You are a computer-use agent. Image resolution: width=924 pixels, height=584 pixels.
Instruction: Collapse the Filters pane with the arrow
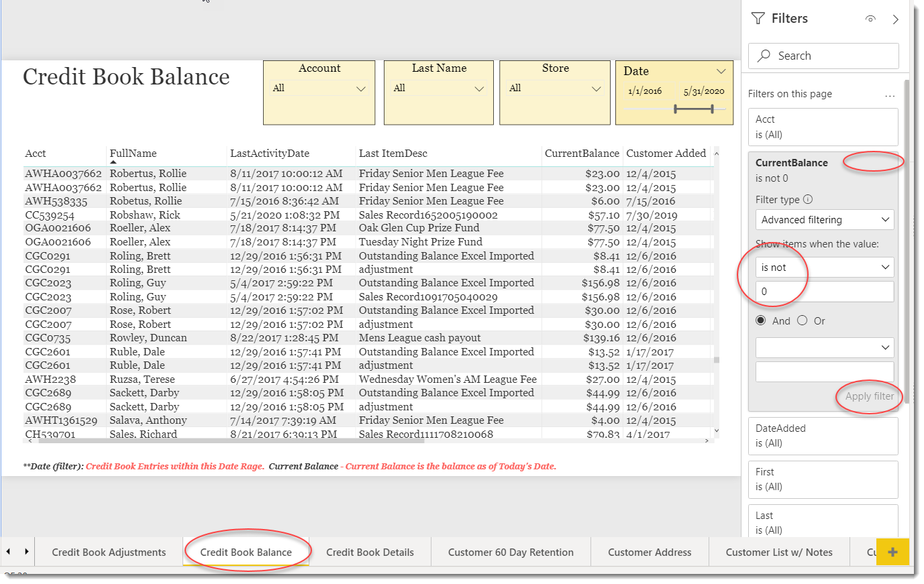[896, 19]
